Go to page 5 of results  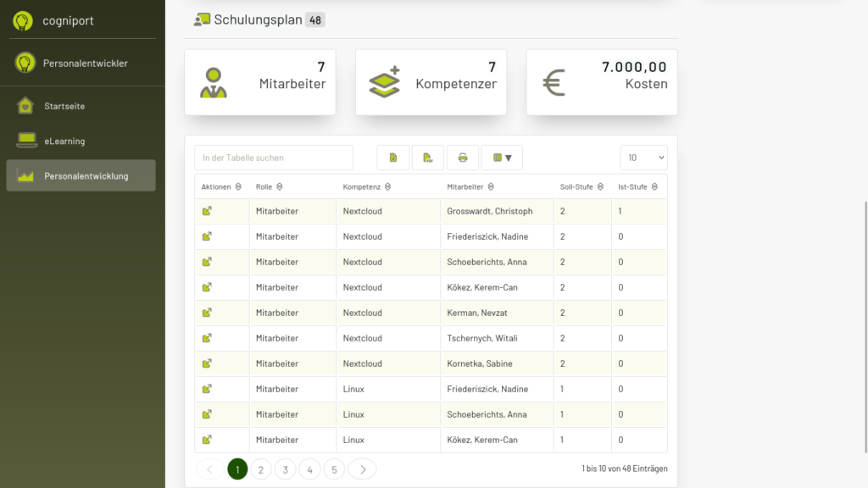coord(334,469)
